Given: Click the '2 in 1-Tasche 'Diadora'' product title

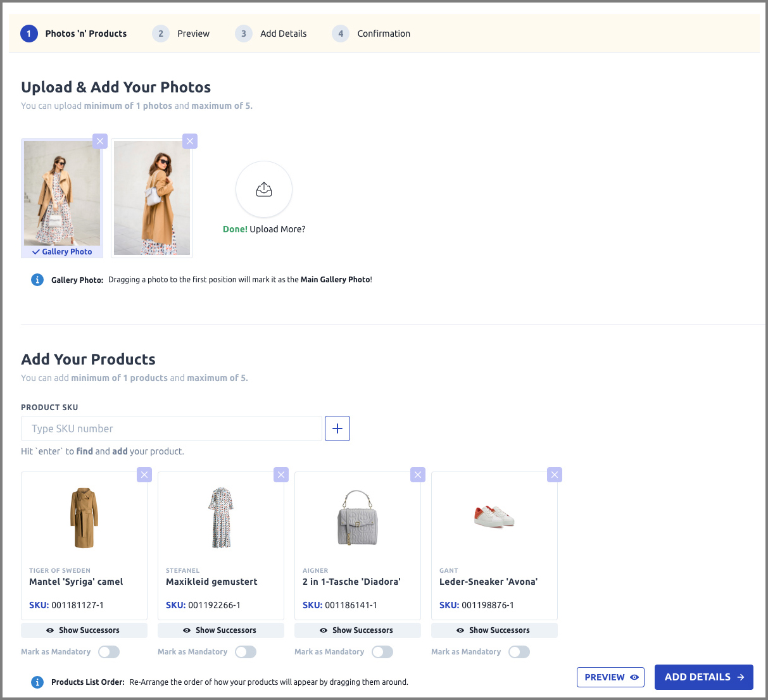Looking at the screenshot, I should (351, 582).
